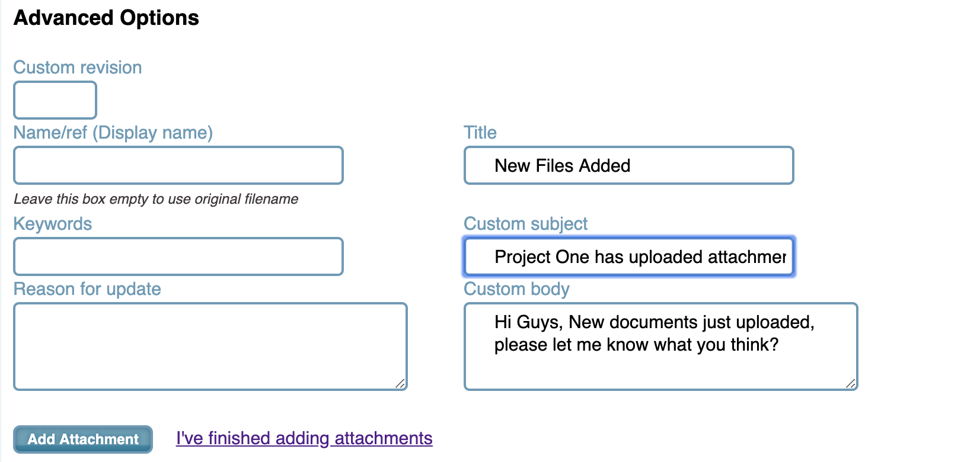The width and height of the screenshot is (980, 462).
Task: Click inside the Reason for update textarea
Action: pyautogui.click(x=210, y=346)
